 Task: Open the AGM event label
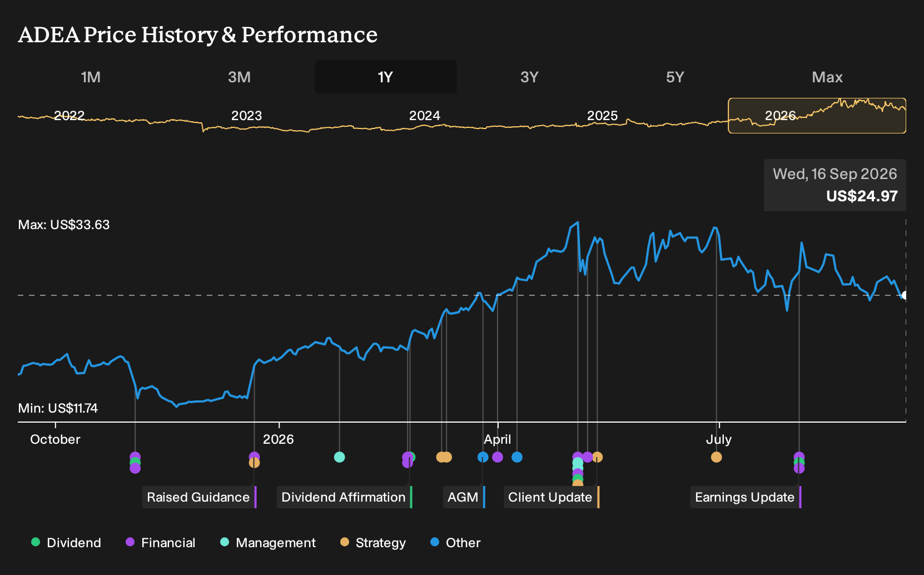pos(464,497)
